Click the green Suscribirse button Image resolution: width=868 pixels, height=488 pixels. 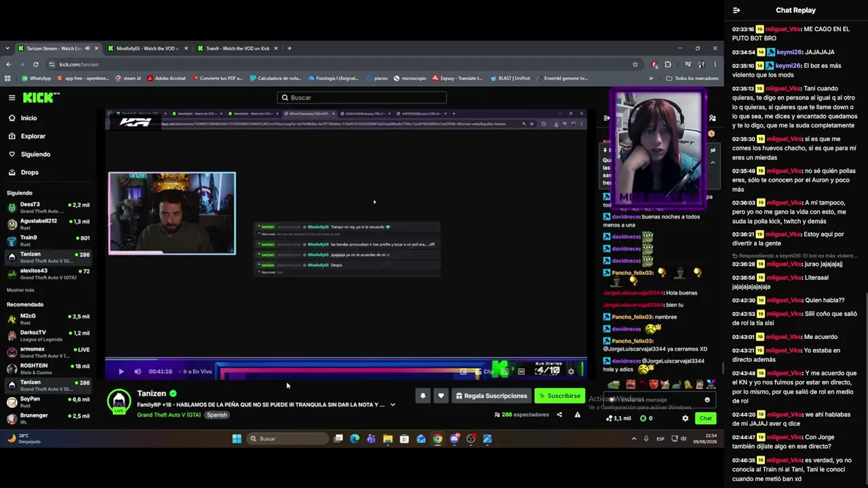coord(559,396)
